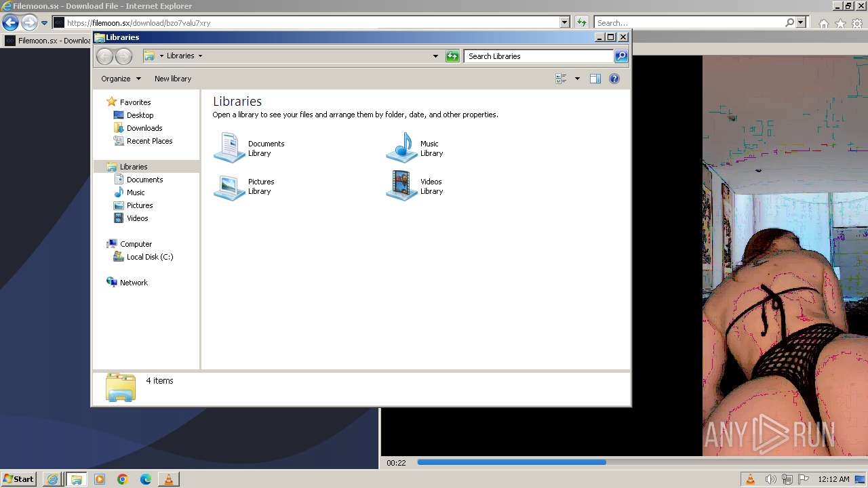Select Computer in navigation pane
This screenshot has width=868, height=488.
(136, 244)
